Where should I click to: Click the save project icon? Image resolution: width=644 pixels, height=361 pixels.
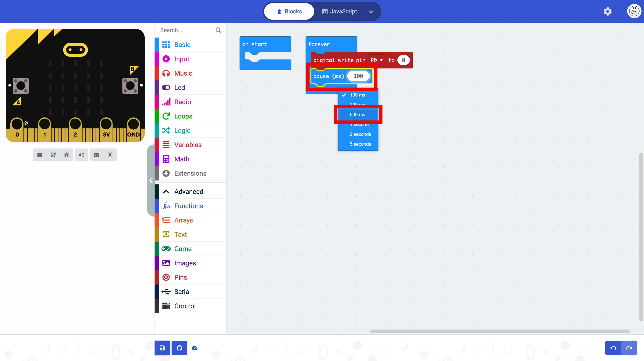coord(162,348)
